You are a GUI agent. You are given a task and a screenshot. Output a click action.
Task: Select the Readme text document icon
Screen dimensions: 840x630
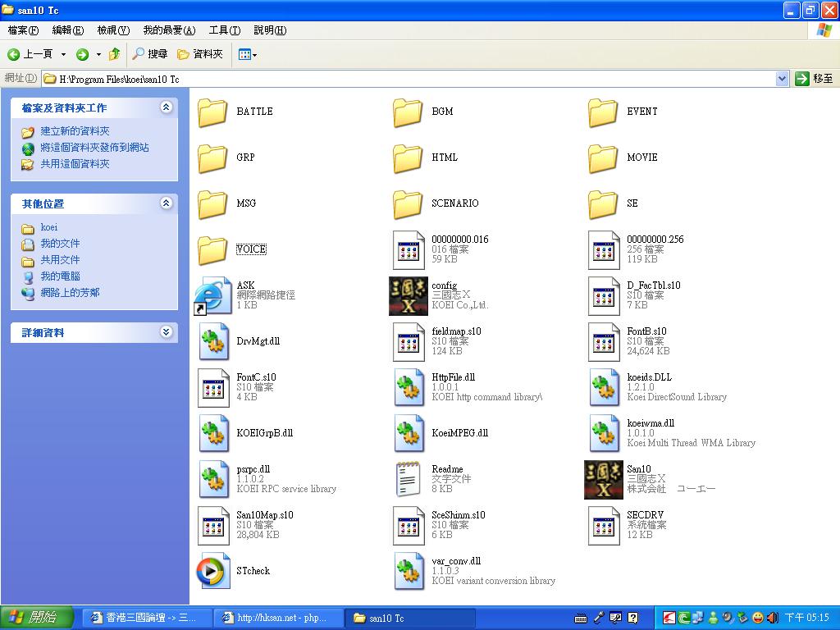coord(409,479)
